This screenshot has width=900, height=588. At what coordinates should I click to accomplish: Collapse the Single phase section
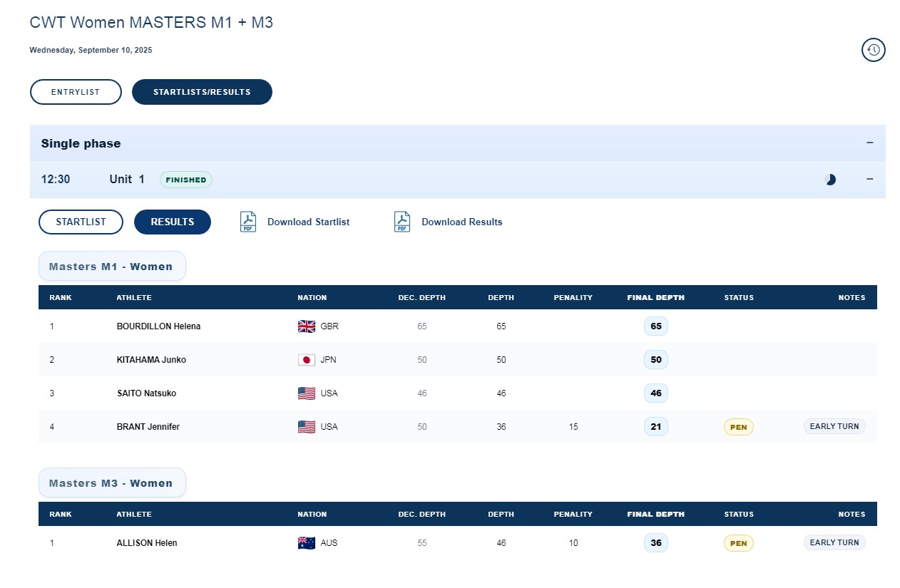[x=869, y=143]
